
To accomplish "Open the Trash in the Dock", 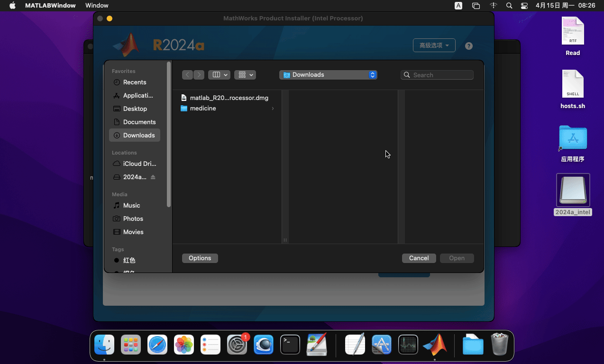I will coord(499,345).
